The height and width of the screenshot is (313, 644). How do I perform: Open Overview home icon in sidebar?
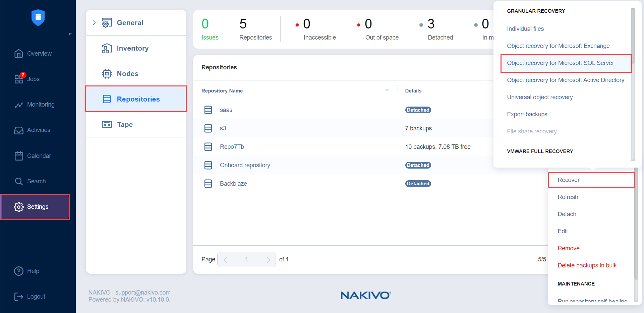point(19,54)
